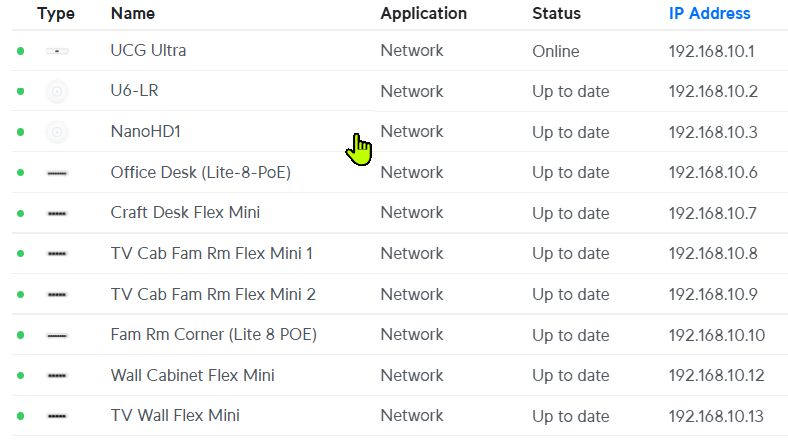This screenshot has width=788, height=440.
Task: Click the Office Desk switch icon
Action: pos(57,173)
